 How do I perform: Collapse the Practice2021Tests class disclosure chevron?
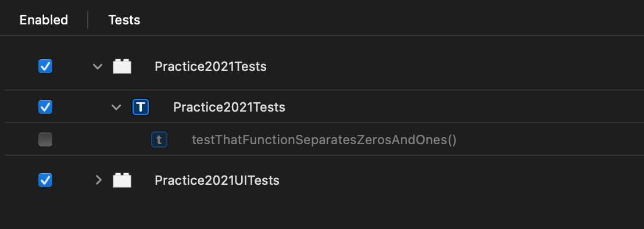tap(116, 108)
